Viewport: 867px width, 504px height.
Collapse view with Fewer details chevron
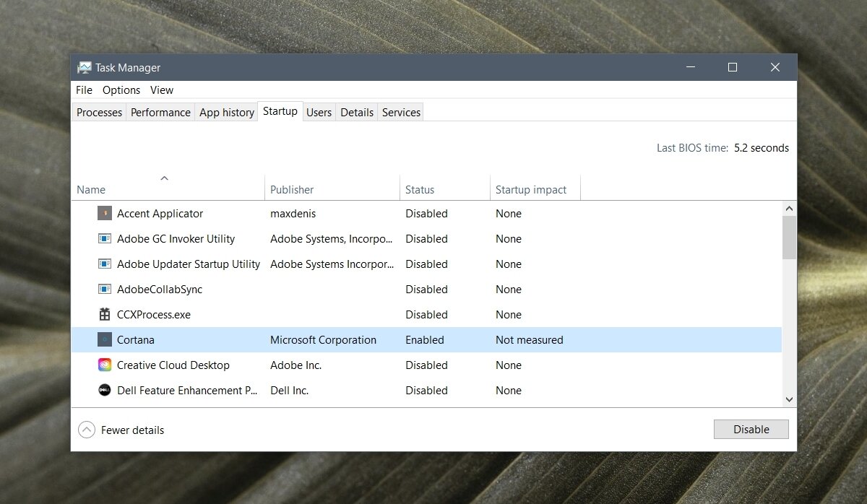click(x=87, y=430)
